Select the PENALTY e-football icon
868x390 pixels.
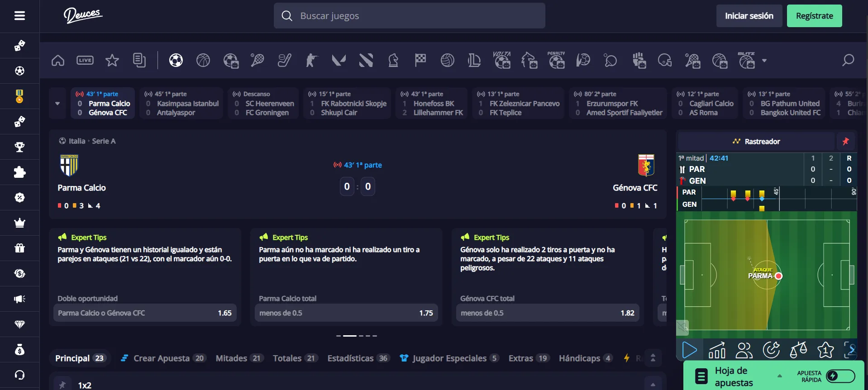(x=556, y=60)
